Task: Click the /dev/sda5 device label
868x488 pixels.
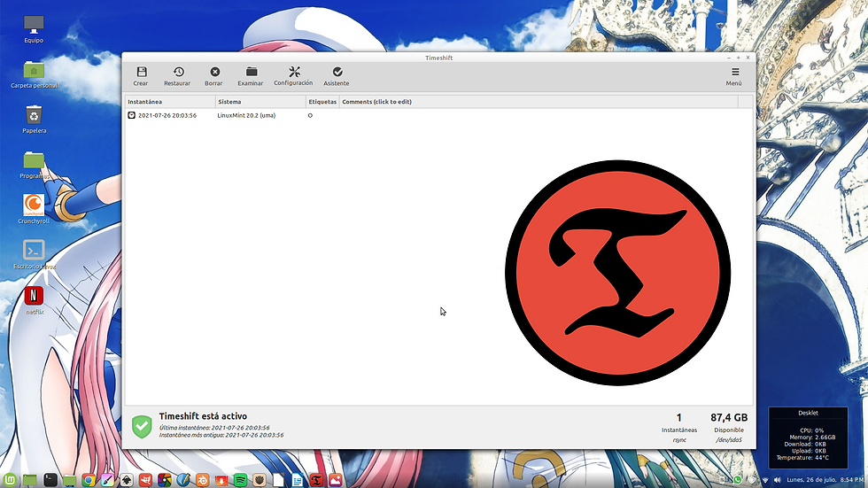Action: click(729, 440)
